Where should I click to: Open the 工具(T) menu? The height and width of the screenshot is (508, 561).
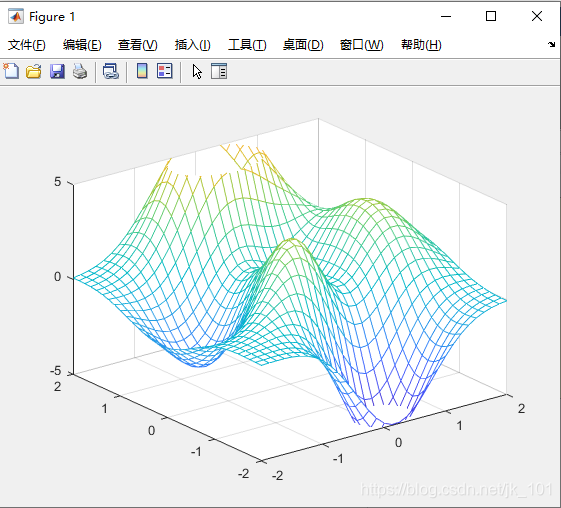(247, 45)
